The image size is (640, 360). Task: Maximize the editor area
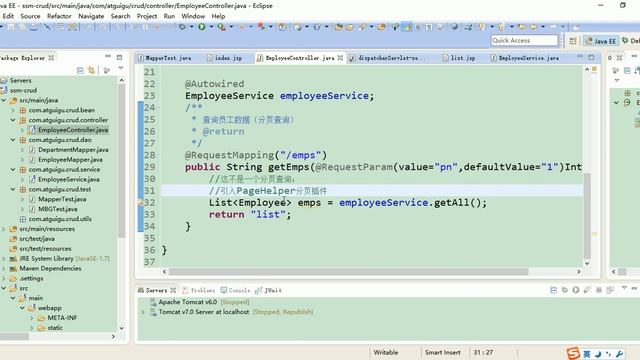point(591,57)
